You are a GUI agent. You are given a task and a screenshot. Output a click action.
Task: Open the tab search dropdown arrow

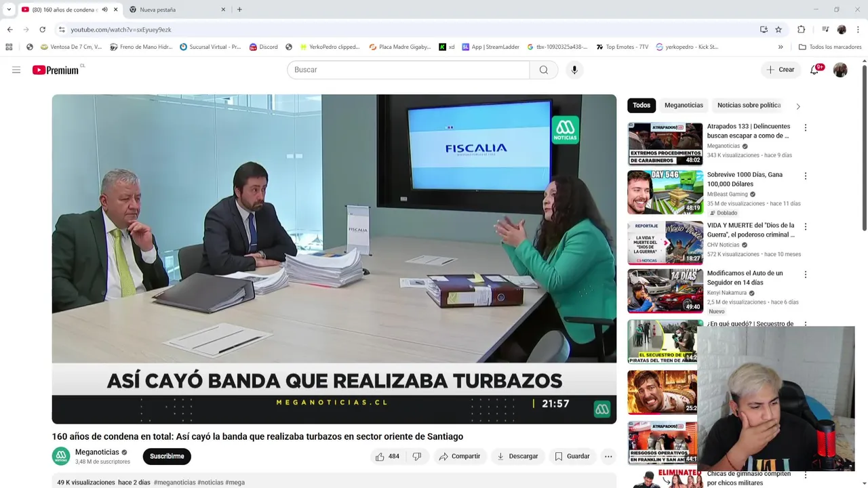[9, 9]
